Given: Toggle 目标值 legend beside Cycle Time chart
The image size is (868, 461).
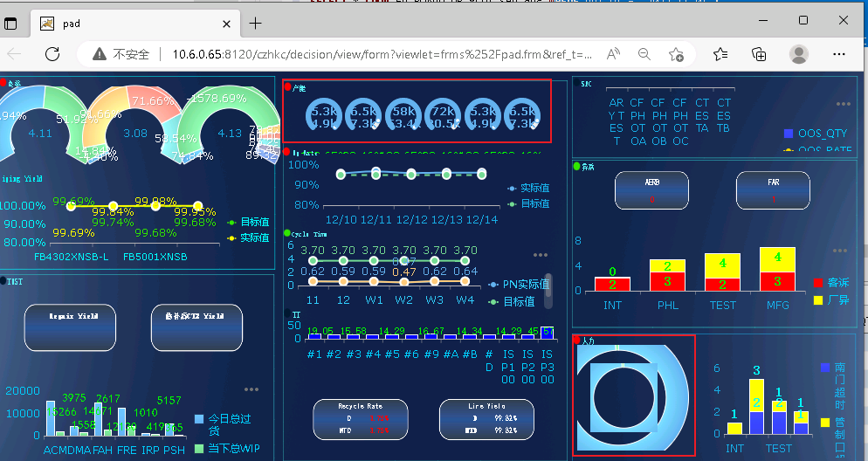Looking at the screenshot, I should click(x=512, y=301).
